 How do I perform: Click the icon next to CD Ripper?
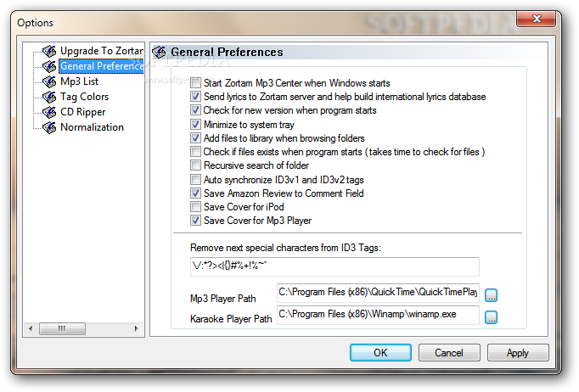[49, 112]
